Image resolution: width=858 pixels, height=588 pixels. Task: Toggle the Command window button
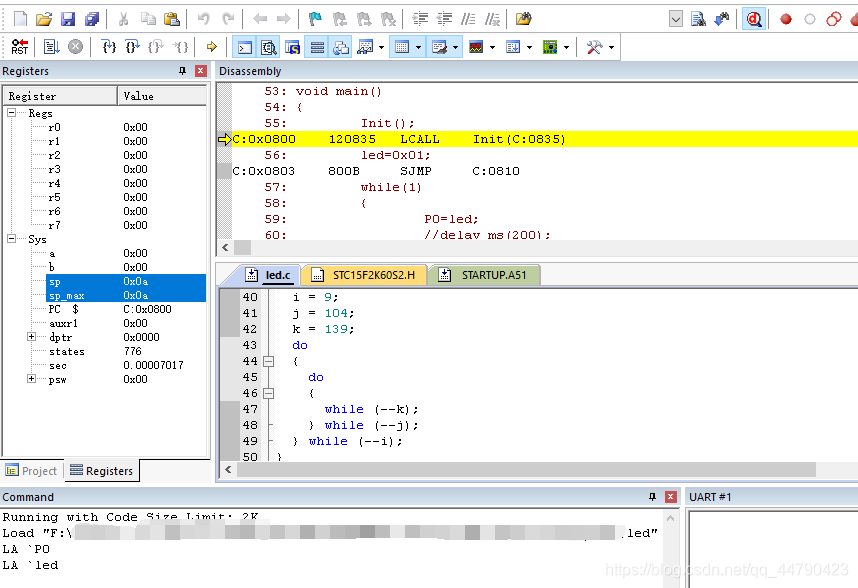coord(245,48)
